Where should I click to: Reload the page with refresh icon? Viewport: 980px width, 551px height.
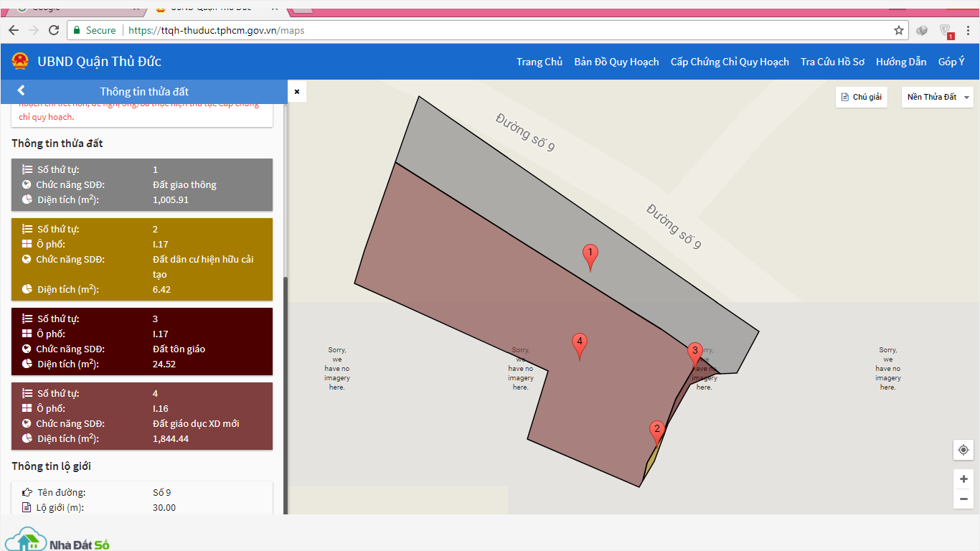[x=54, y=30]
